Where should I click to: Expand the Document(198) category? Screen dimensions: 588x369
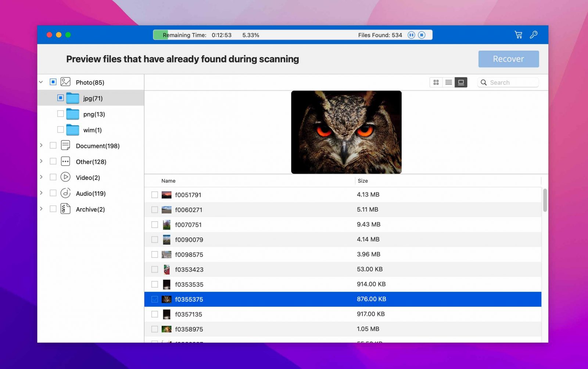[x=41, y=145]
